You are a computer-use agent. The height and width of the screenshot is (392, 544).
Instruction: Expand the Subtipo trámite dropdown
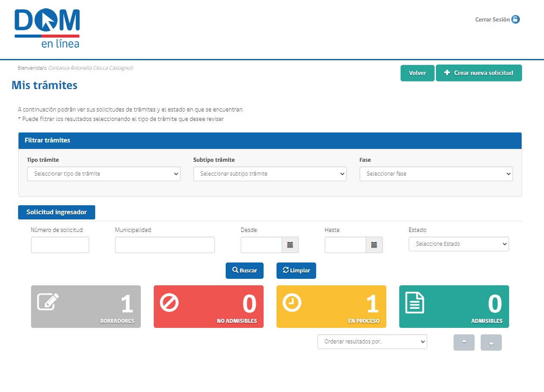click(x=270, y=174)
